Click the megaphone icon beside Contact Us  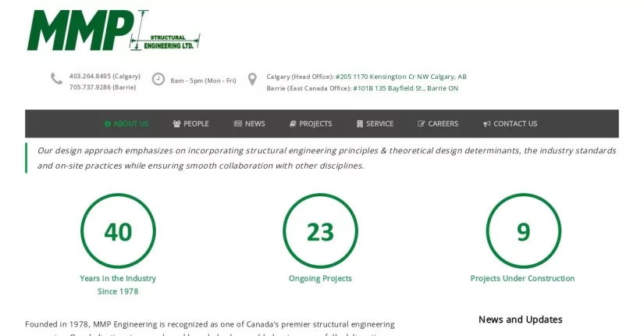tap(486, 123)
